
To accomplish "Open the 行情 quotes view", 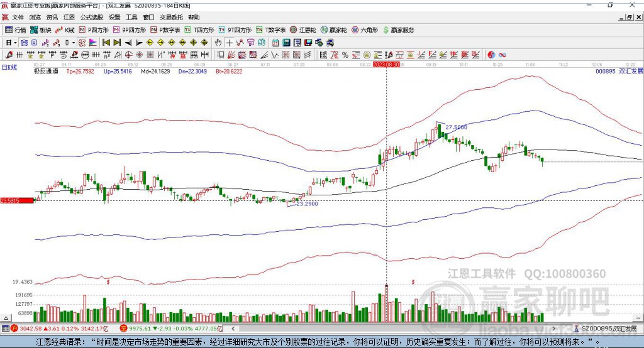I will coord(15,30).
